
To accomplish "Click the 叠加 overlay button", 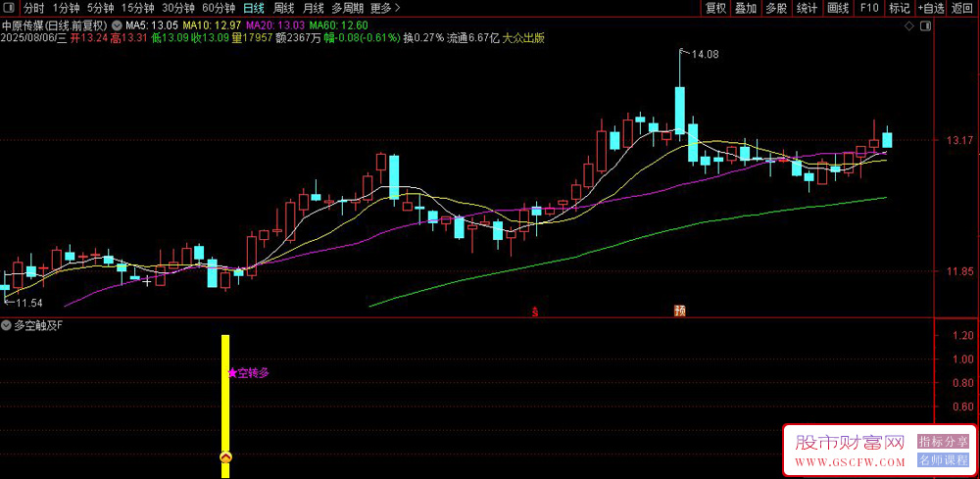I will 746,8.
